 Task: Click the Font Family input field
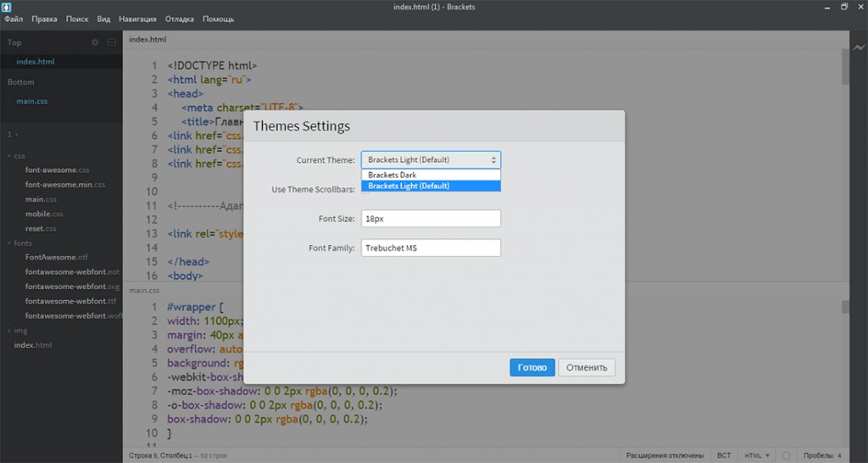[431, 248]
